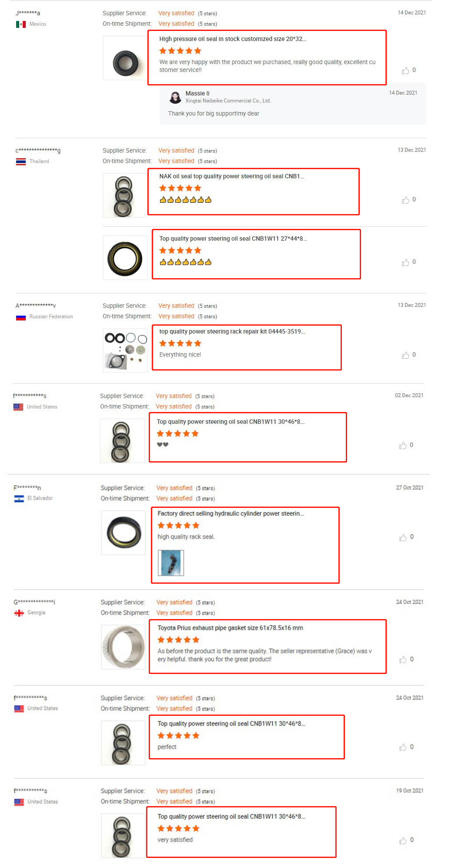
Task: Open Toyota Prius exhaust gasket product image
Action: 123,647
